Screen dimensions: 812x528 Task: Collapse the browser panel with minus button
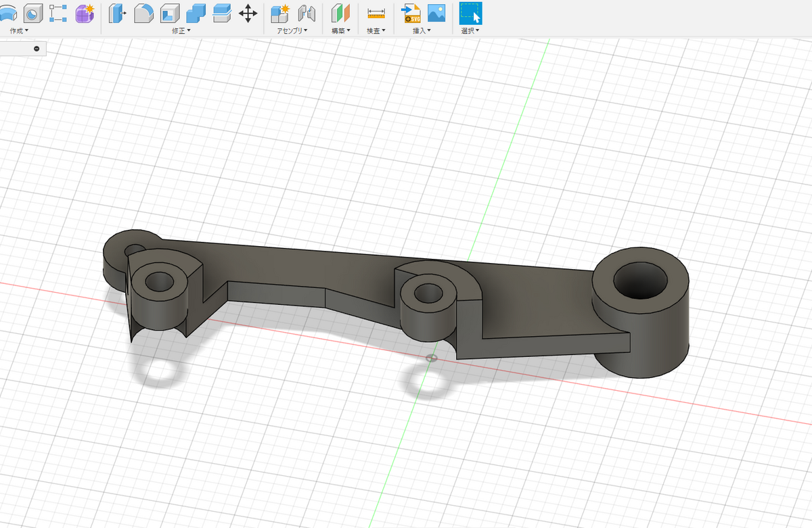point(37,48)
